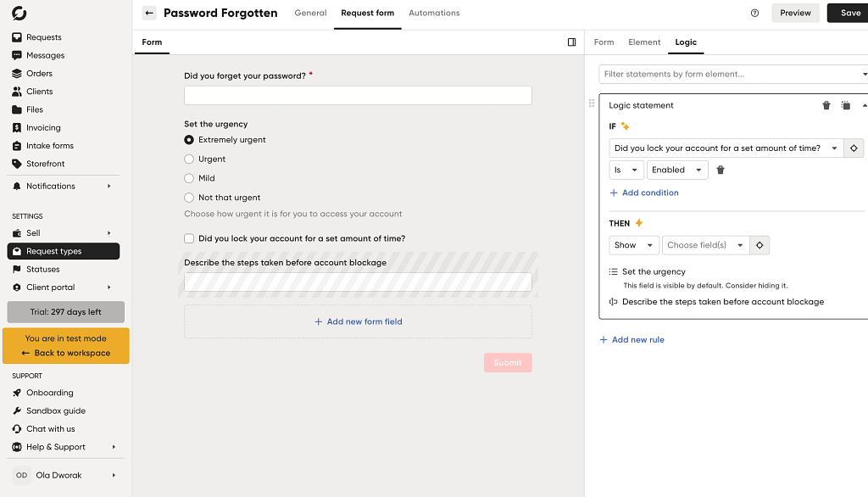868x497 pixels.
Task: Click the back arrow beside Password Forgotten
Action: 149,13
